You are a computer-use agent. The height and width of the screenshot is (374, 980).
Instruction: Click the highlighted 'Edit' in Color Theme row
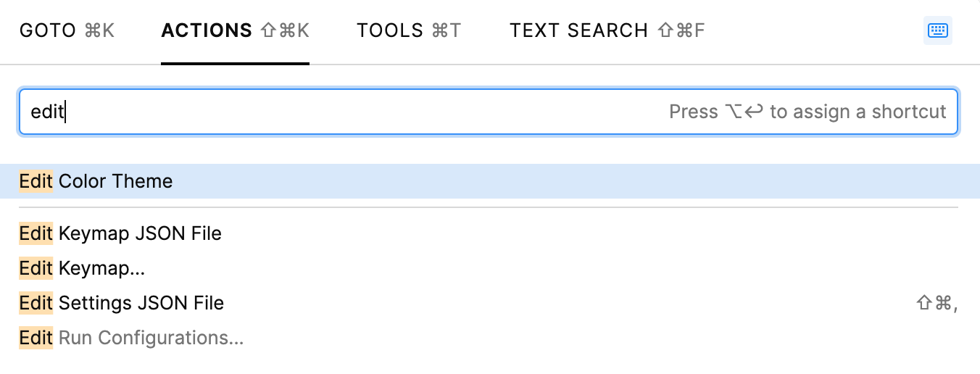click(36, 181)
